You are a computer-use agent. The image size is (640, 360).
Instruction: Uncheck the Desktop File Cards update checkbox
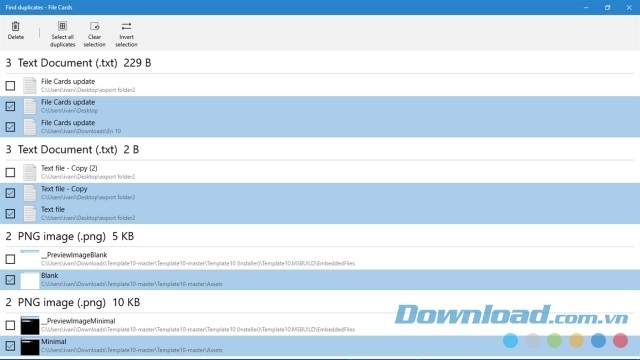tap(10, 107)
